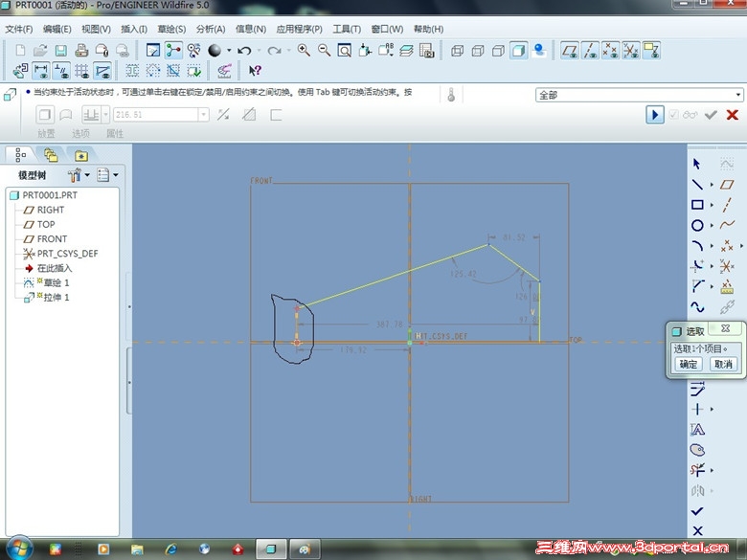
Task: Select the Circle sketch tool
Action: (697, 226)
